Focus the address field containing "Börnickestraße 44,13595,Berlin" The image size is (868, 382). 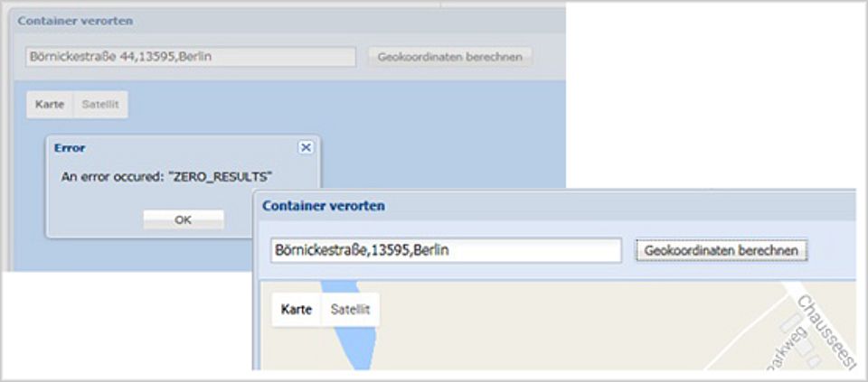tap(191, 57)
